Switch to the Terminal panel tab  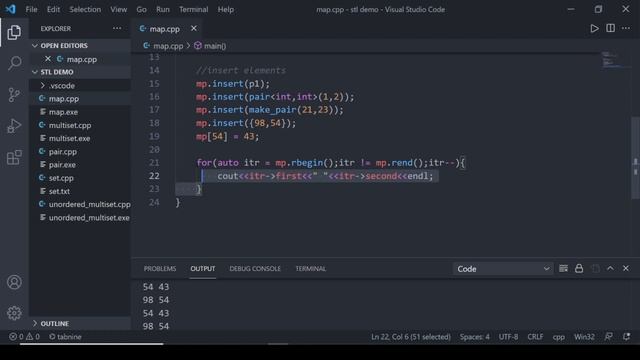pos(311,269)
